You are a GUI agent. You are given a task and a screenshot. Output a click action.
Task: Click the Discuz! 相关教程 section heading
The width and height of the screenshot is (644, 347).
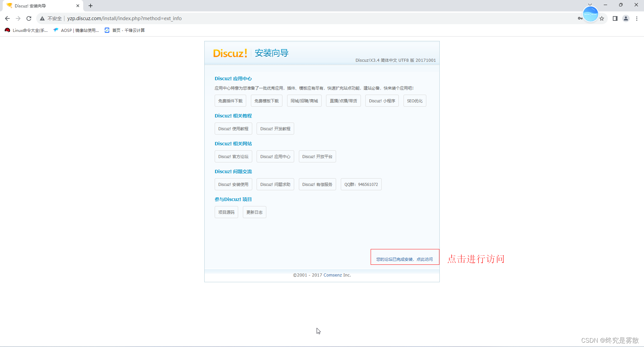[233, 116]
